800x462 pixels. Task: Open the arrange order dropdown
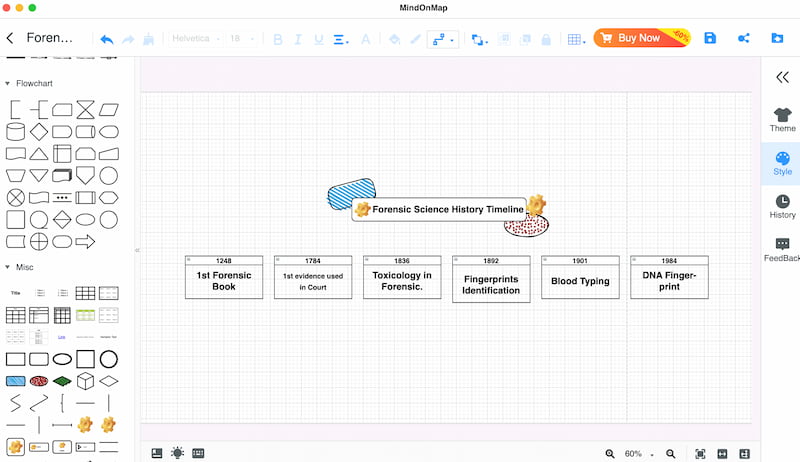pos(479,39)
